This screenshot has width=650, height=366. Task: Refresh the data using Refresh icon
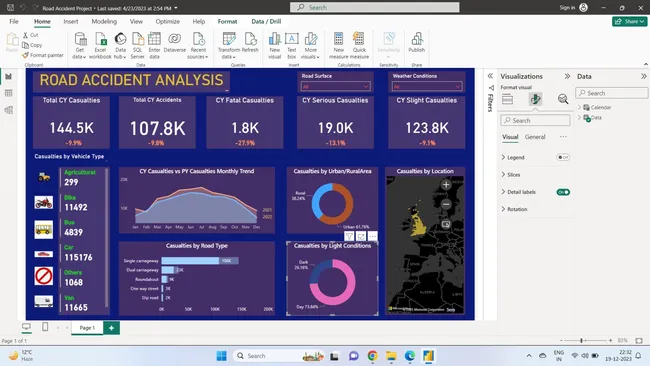point(250,43)
